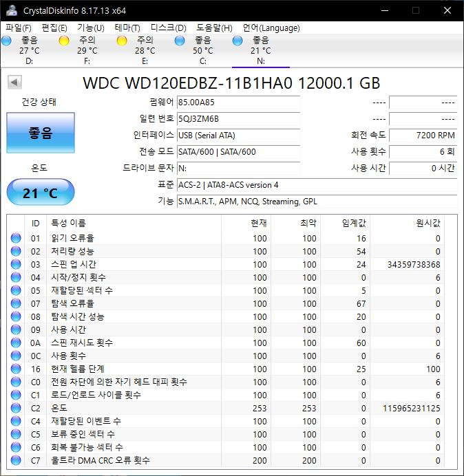Click the 현재 column header
This screenshot has height=476, width=464.
pyautogui.click(x=246, y=223)
